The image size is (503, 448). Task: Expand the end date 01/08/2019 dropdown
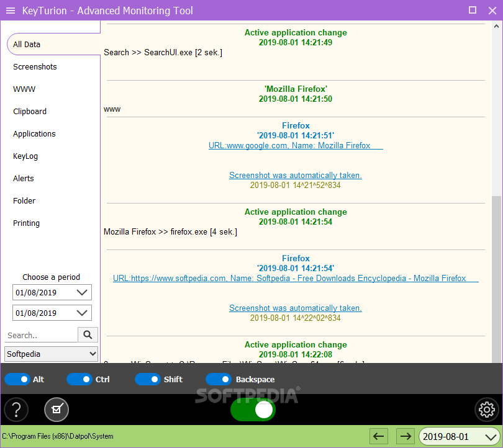pyautogui.click(x=52, y=313)
